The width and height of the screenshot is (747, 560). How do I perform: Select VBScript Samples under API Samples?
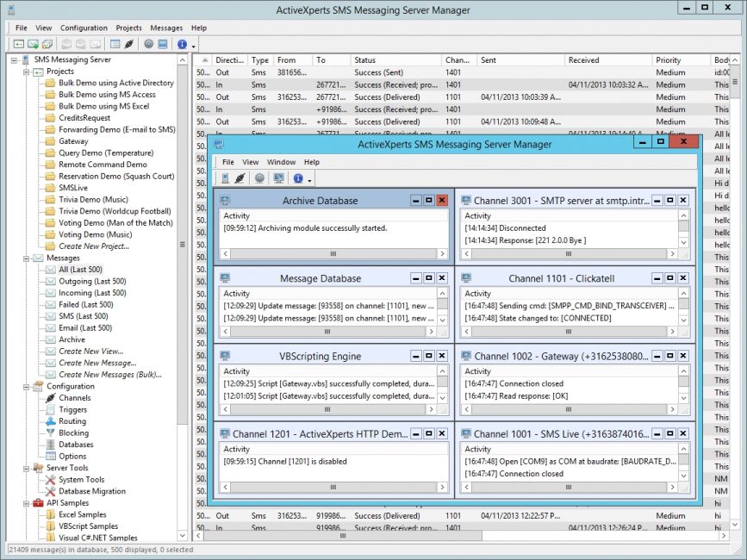click(x=88, y=526)
